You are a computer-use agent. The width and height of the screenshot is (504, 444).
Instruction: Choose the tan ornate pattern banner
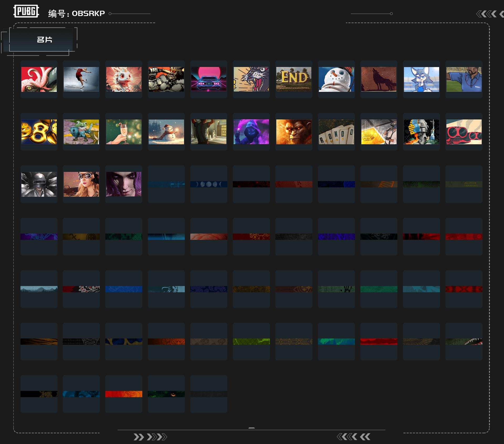pyautogui.click(x=294, y=341)
